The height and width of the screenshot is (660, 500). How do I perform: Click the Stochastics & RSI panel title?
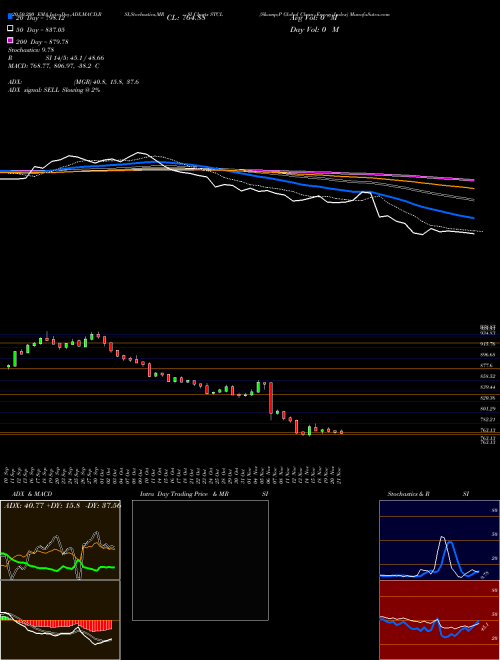tap(428, 494)
